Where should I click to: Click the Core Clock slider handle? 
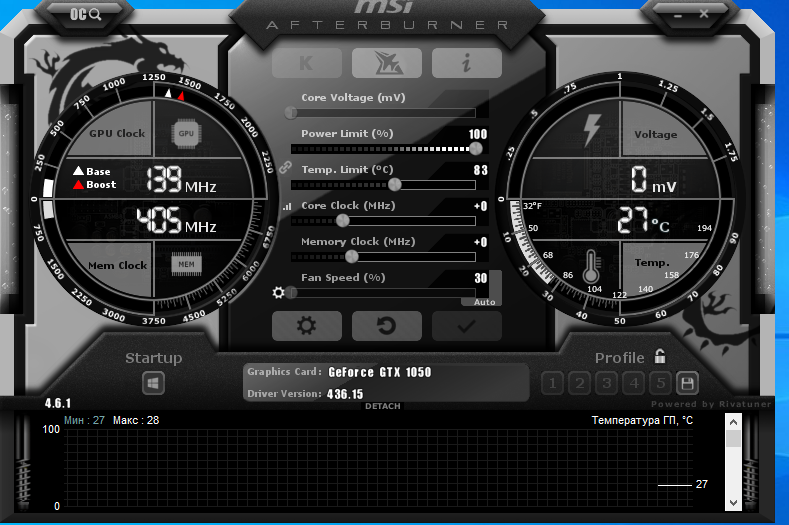tap(343, 220)
